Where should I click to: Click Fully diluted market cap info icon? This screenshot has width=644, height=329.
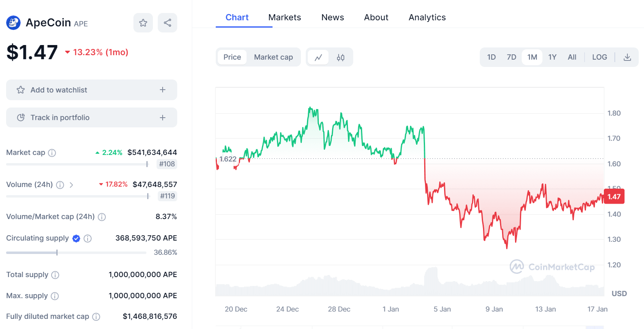point(96,317)
